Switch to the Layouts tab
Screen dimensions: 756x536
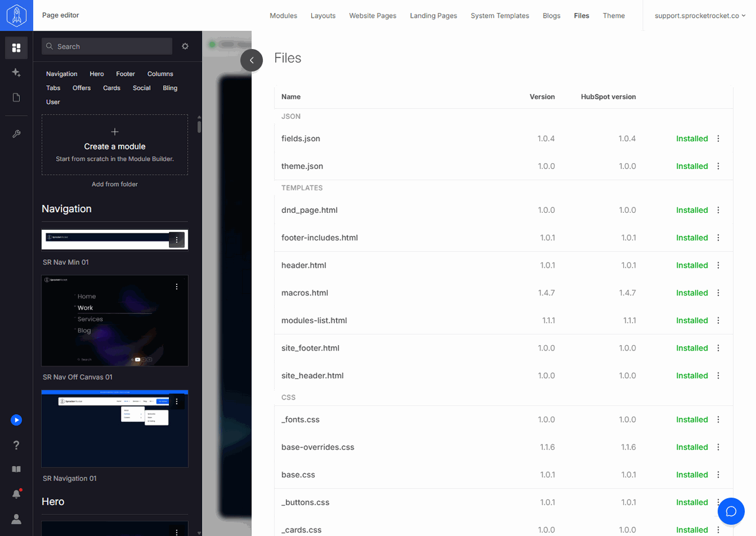[x=323, y=16]
